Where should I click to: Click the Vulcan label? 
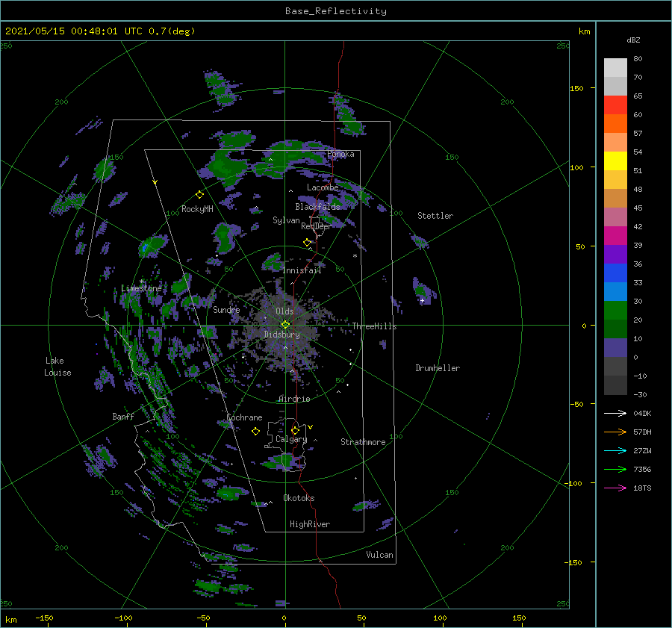[x=380, y=555]
